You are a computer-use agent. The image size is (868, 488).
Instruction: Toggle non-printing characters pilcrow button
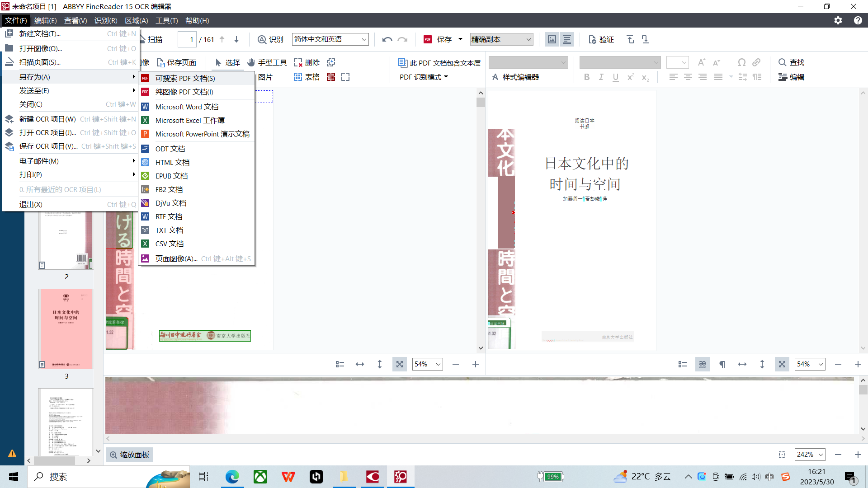coord(722,364)
